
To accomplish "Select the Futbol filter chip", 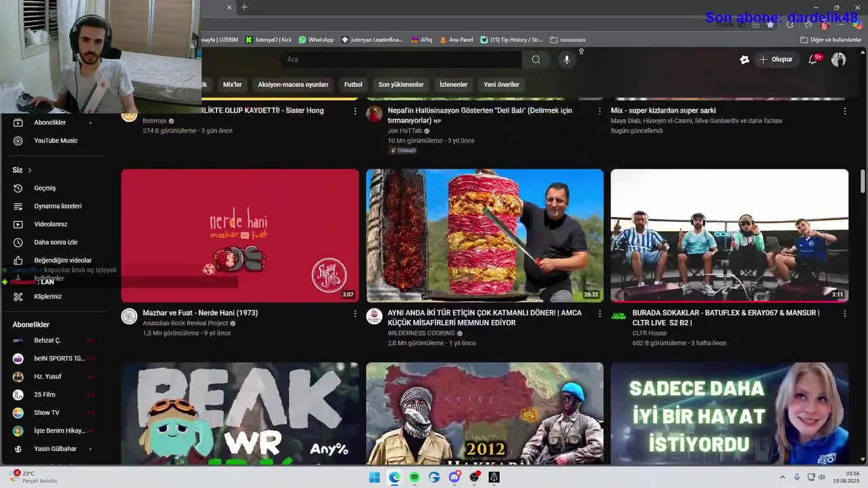I will click(353, 85).
